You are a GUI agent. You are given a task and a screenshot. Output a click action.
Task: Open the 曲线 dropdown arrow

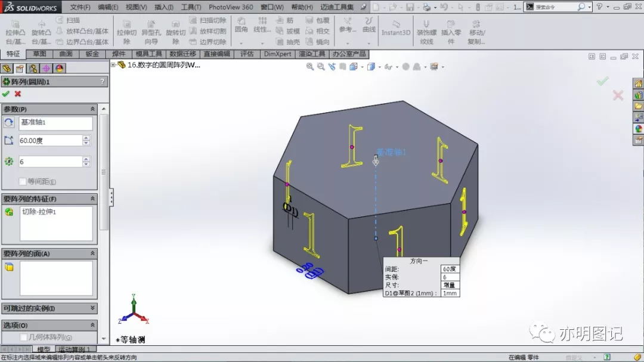369,43
